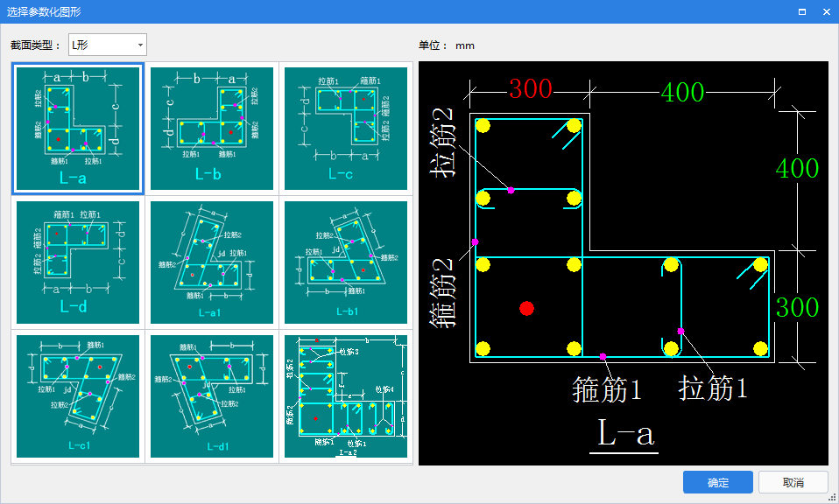The image size is (839, 504).
Task: Choose the L-b section shape thumbnail
Action: pyautogui.click(x=213, y=129)
